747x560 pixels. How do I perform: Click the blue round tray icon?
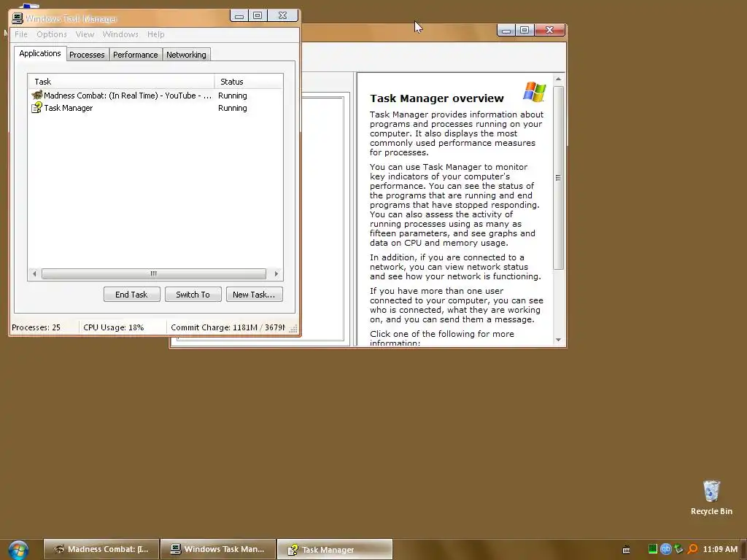click(665, 549)
